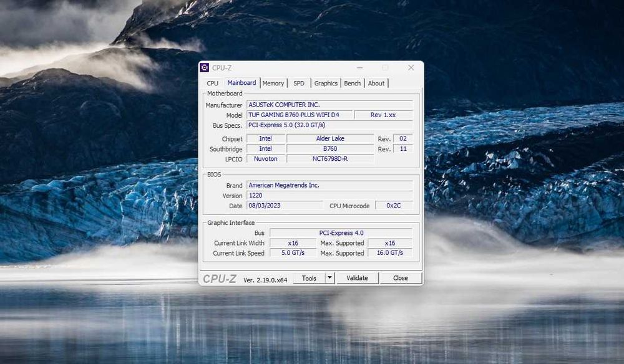Click the BIOS date 08/03/2023 field
The image size is (624, 364).
coord(285,206)
